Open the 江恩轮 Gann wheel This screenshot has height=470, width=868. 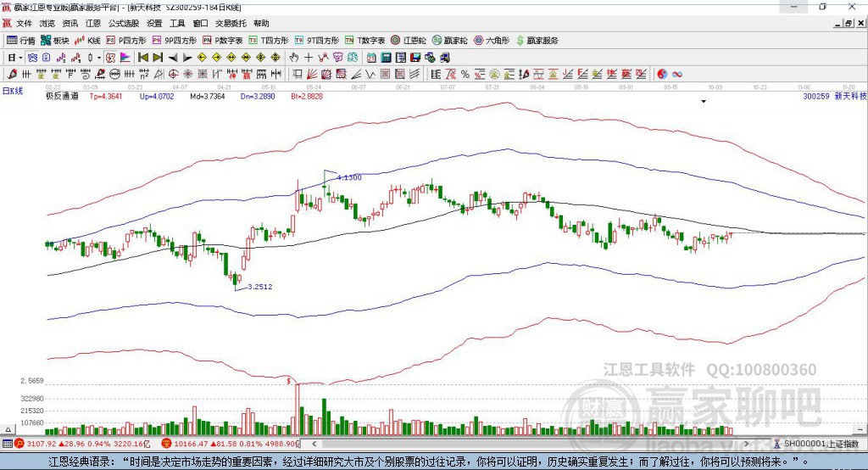[409, 41]
